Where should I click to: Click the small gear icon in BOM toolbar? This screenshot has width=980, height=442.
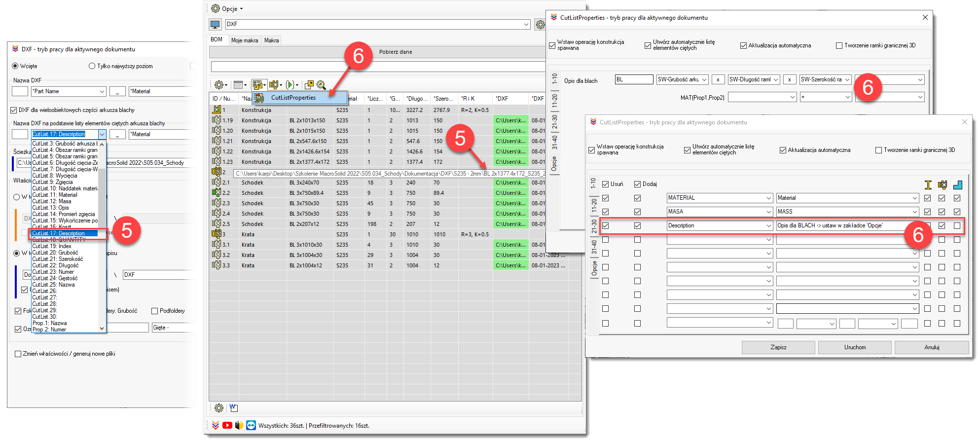[x=220, y=85]
